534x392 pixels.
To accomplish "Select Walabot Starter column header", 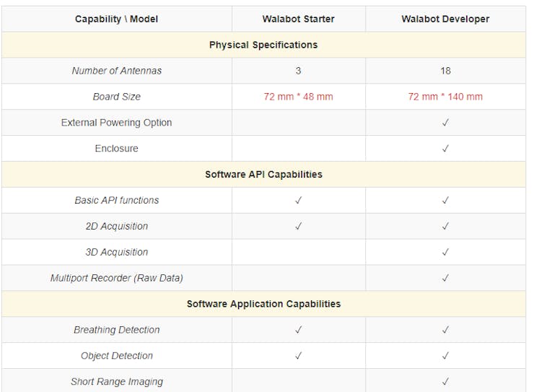I will click(x=298, y=19).
